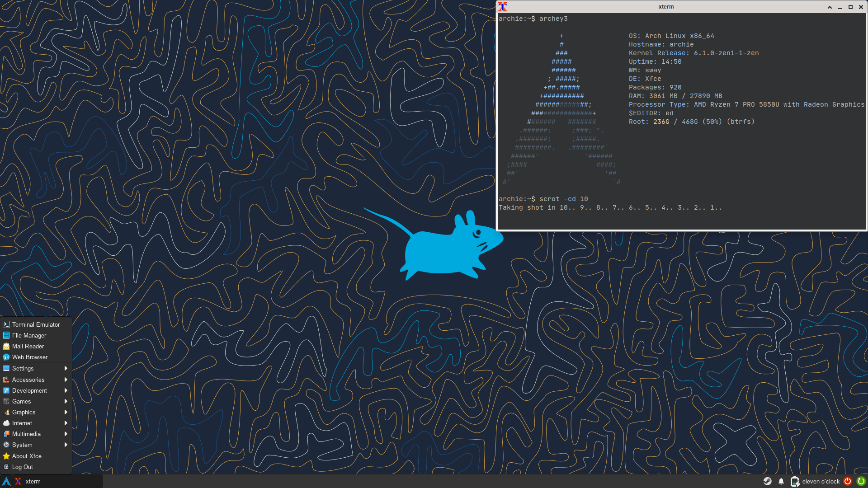
Task: Click the 'Uptime: 14:50' line
Action: (655, 61)
